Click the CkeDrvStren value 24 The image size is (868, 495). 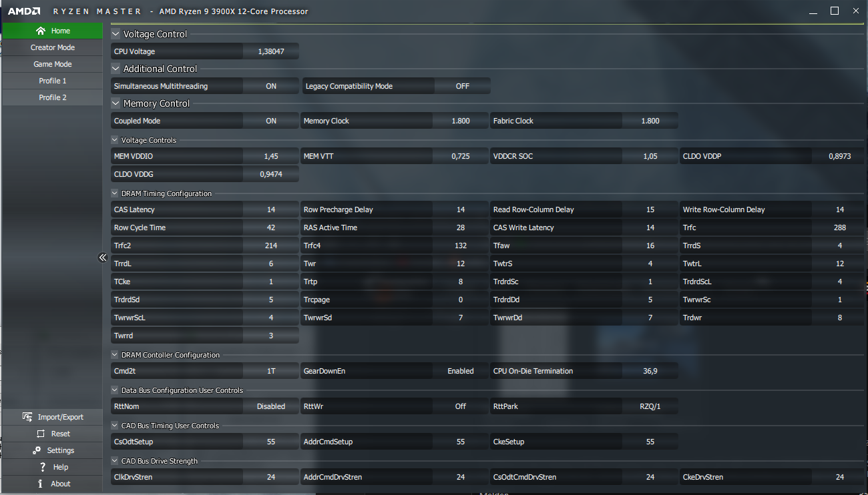(840, 477)
